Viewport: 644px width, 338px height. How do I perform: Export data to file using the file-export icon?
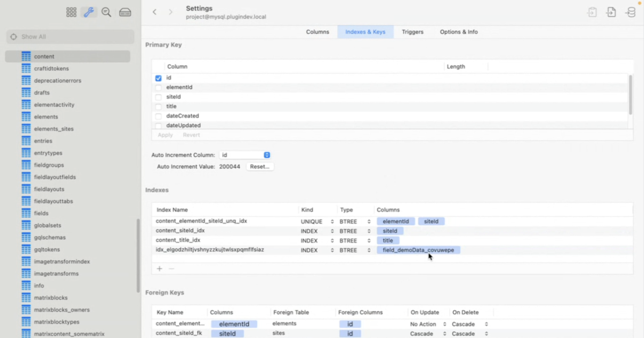click(x=611, y=11)
